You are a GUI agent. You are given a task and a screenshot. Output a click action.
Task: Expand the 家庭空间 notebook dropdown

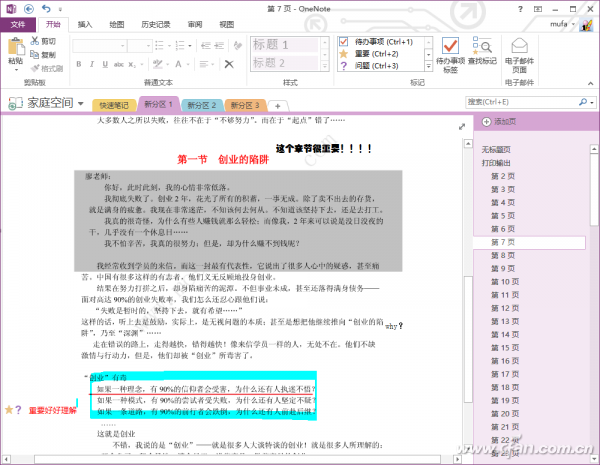coord(79,103)
